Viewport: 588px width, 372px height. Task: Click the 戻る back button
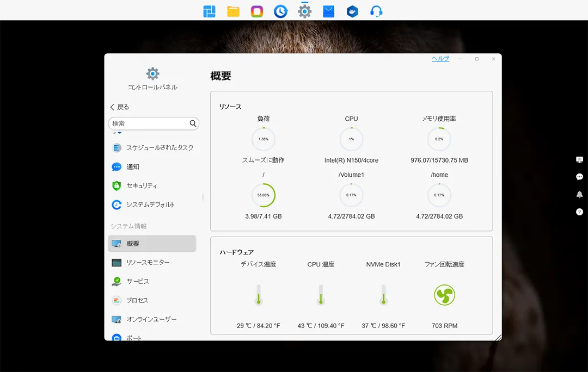tap(120, 107)
